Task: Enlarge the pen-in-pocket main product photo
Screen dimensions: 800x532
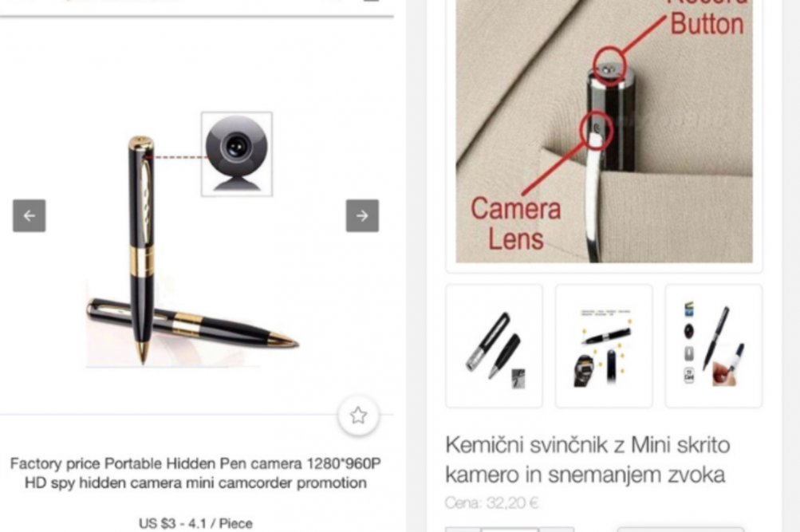Action: click(x=604, y=131)
